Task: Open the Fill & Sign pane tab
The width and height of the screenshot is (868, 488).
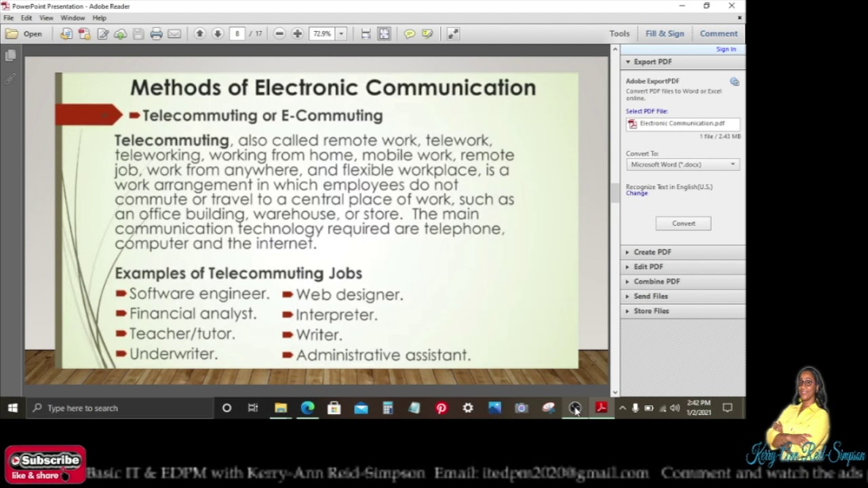Action: pos(665,33)
